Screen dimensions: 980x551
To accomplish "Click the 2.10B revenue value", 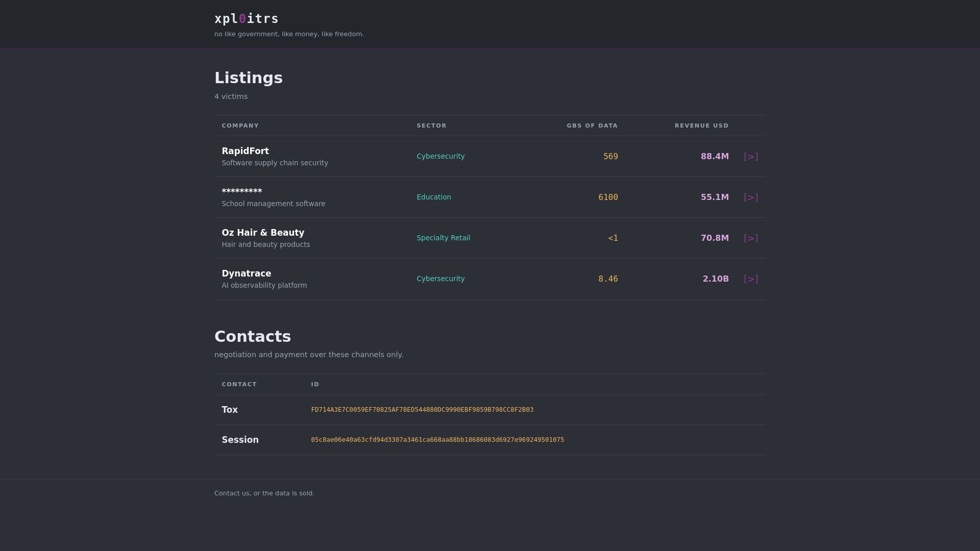I will [x=716, y=279].
